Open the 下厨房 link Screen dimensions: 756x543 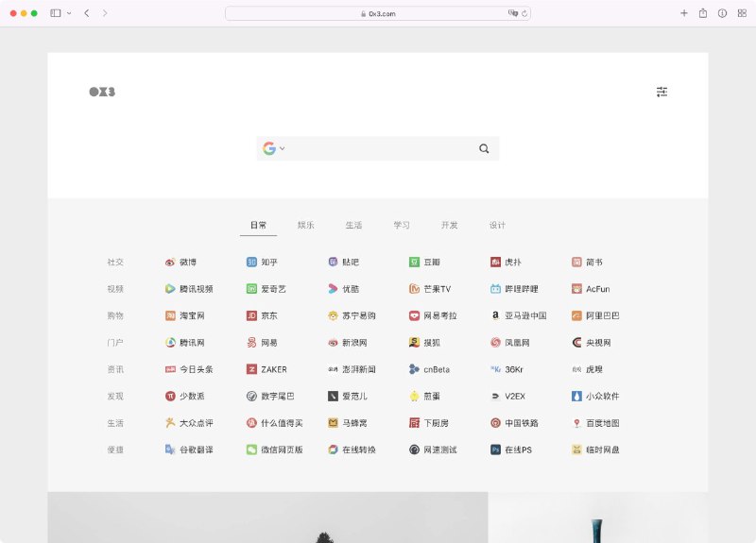tap(429, 423)
